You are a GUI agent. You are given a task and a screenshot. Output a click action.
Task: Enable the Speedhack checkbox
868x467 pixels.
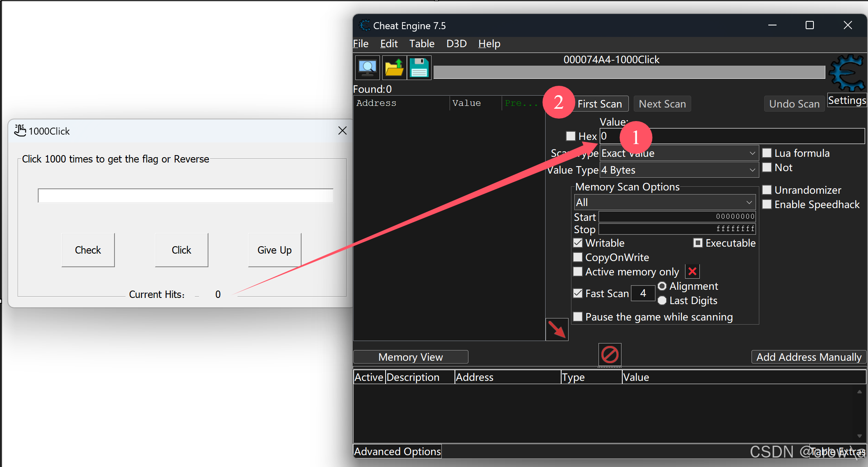[x=767, y=204]
